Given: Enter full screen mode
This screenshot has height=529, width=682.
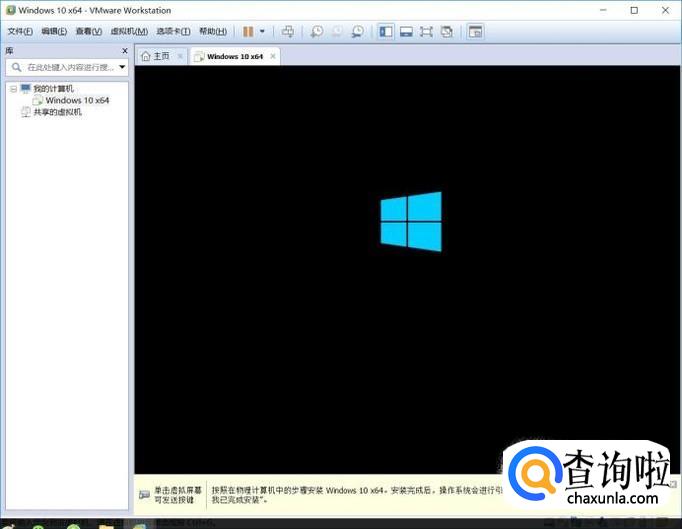Looking at the screenshot, I should [426, 31].
